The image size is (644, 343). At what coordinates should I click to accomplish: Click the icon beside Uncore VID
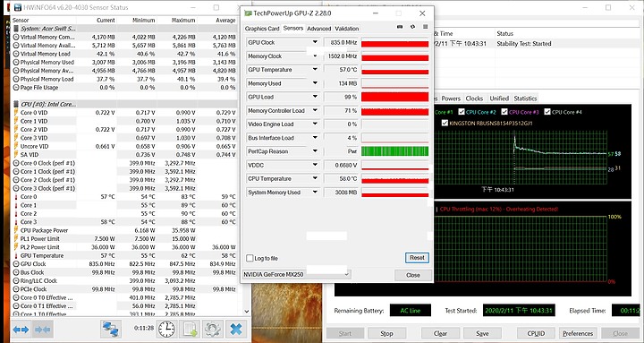pyautogui.click(x=16, y=146)
